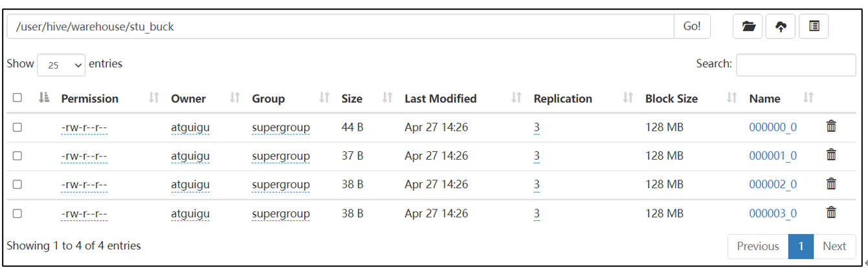868x274 pixels.
Task: Click the Search input field
Action: [x=796, y=65]
